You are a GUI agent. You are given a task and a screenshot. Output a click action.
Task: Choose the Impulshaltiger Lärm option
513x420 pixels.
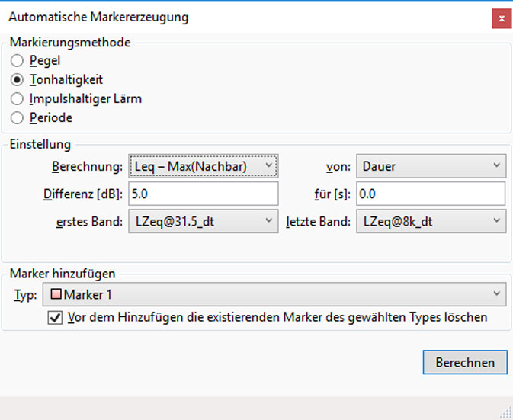(x=18, y=98)
